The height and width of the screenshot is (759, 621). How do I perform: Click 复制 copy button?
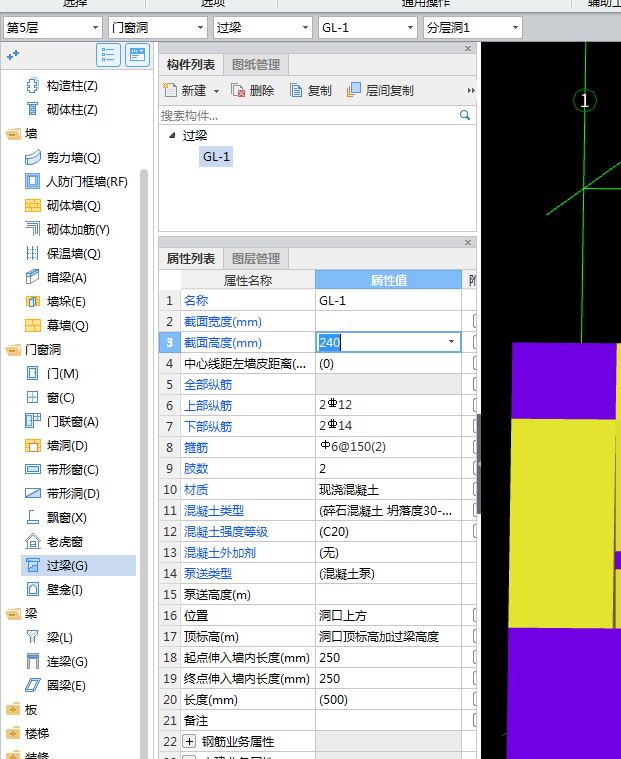pos(310,91)
